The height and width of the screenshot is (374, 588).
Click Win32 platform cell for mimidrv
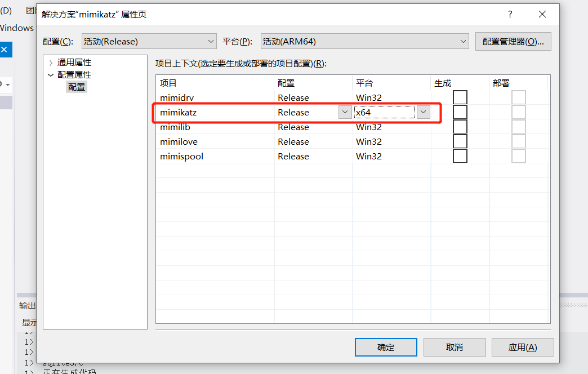392,97
